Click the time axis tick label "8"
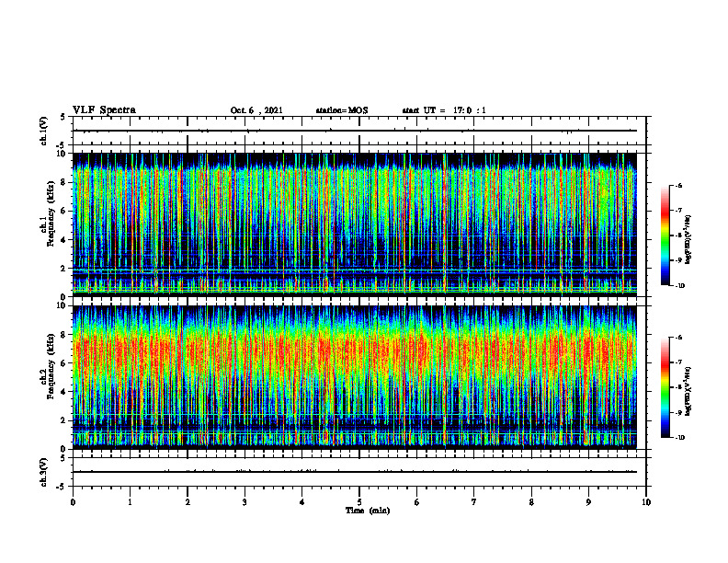Image resolution: width=728 pixels, height=563 pixels. click(531, 502)
